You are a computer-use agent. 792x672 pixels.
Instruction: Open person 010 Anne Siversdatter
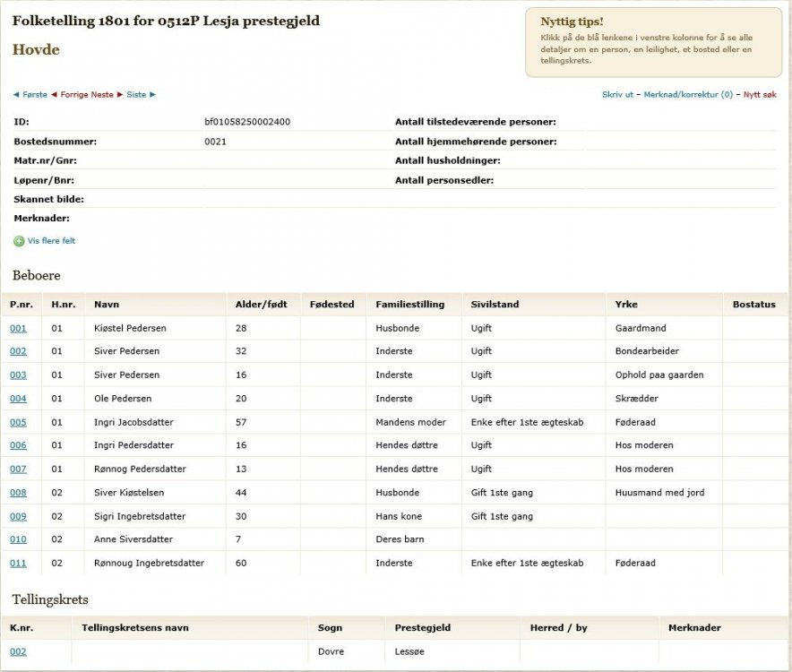click(18, 539)
